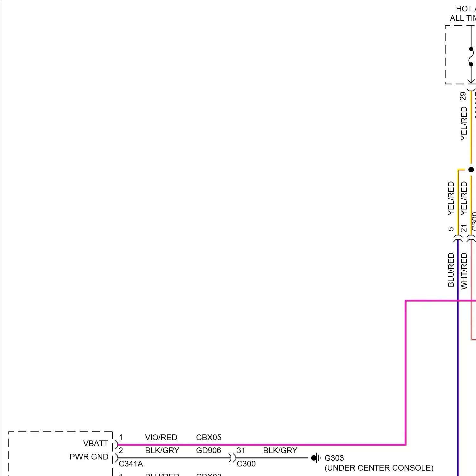This screenshot has width=476, height=476.
Task: Click the G303 ground symbol
Action: point(316,458)
